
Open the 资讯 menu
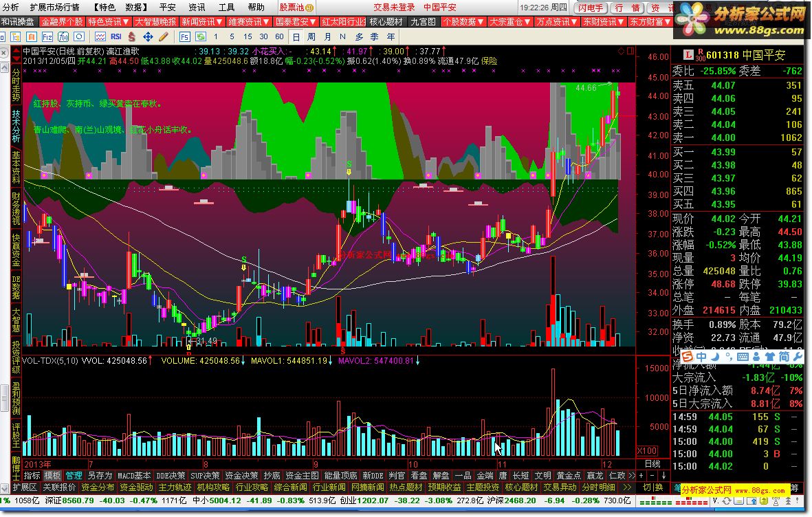pos(197,8)
